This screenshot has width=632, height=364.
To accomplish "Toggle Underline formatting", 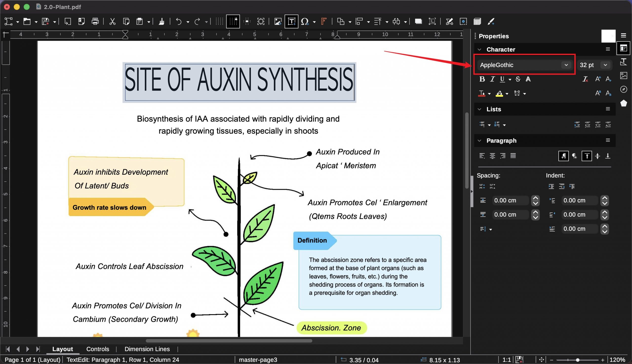I will (502, 79).
